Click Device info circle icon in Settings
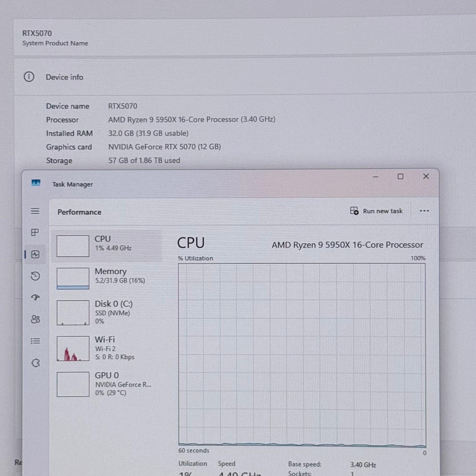The width and height of the screenshot is (476, 476). point(29,77)
